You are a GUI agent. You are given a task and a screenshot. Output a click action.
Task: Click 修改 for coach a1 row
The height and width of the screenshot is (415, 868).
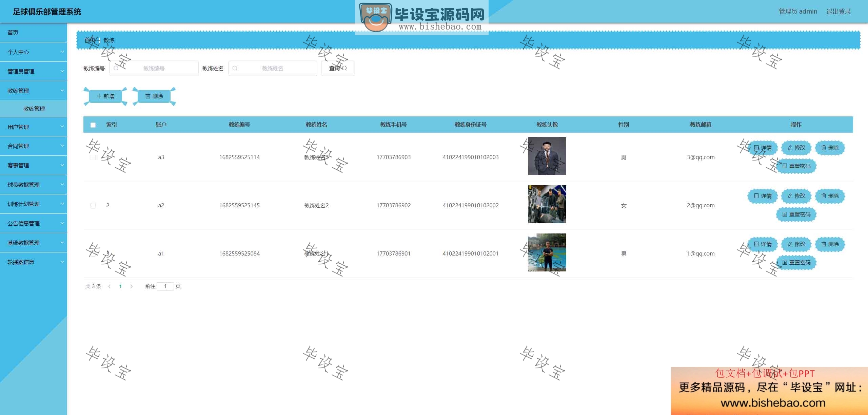tap(796, 244)
